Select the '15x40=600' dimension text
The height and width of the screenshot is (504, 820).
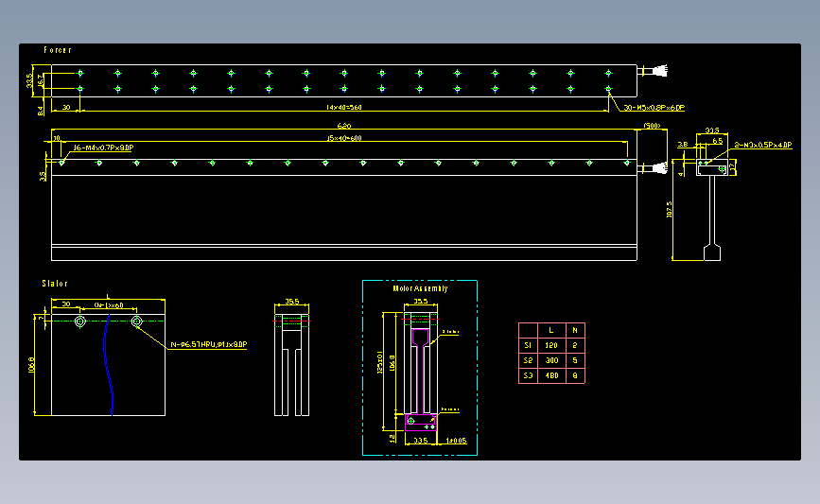344,139
